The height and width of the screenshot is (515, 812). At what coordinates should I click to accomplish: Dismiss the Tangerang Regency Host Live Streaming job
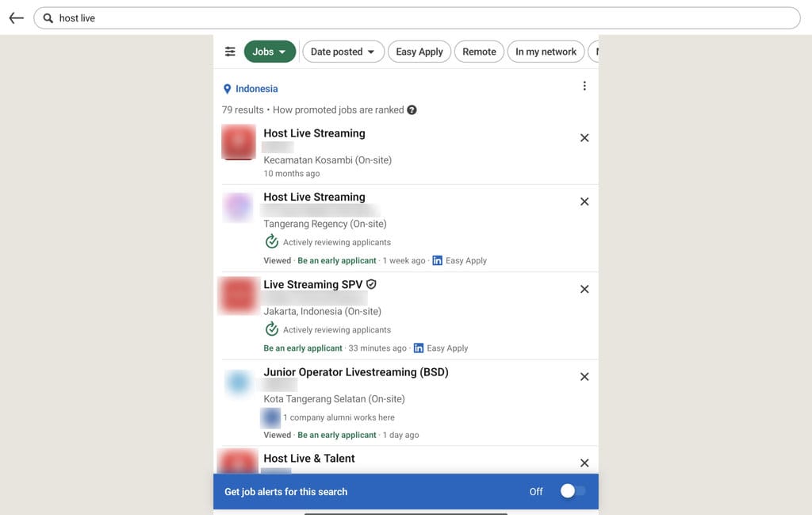pyautogui.click(x=584, y=202)
